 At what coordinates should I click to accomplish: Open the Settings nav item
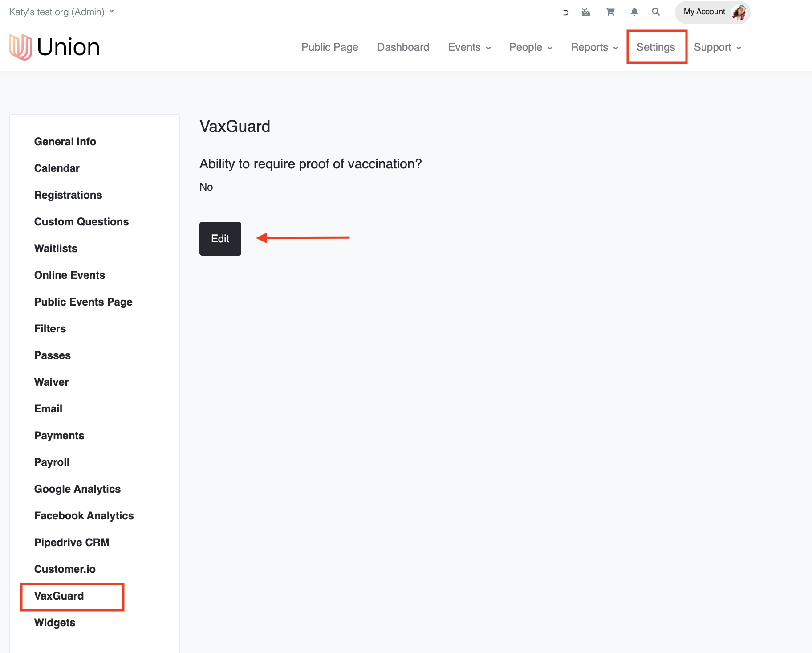point(656,47)
